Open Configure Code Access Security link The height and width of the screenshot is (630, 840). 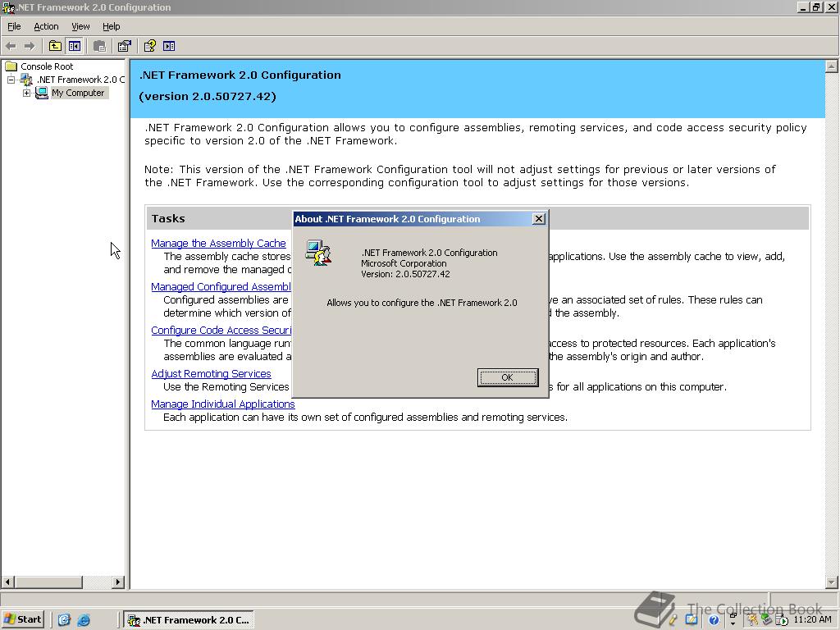(x=221, y=330)
